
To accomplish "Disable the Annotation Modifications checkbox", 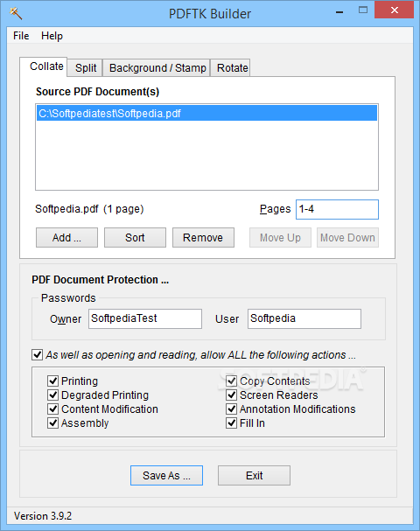I will point(231,409).
